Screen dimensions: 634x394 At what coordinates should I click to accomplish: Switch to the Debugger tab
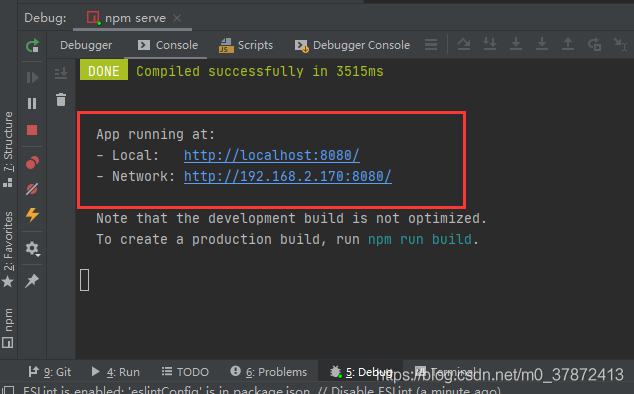[x=86, y=45]
